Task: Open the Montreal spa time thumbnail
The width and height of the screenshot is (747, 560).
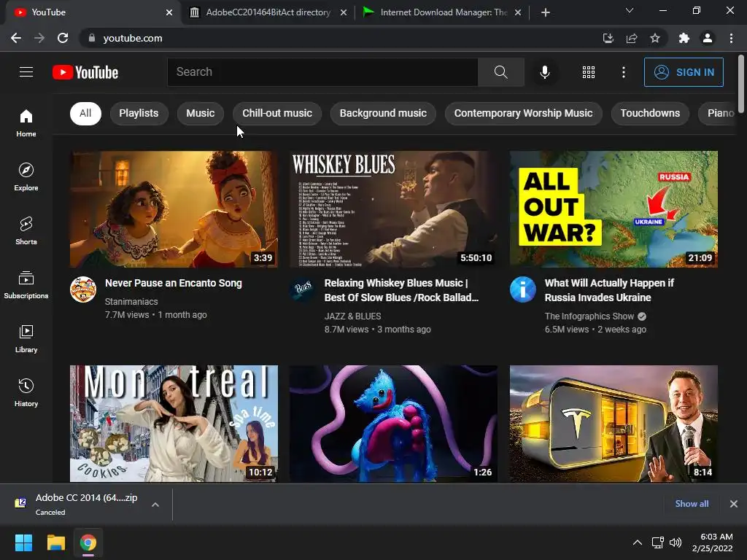Action: tap(174, 424)
